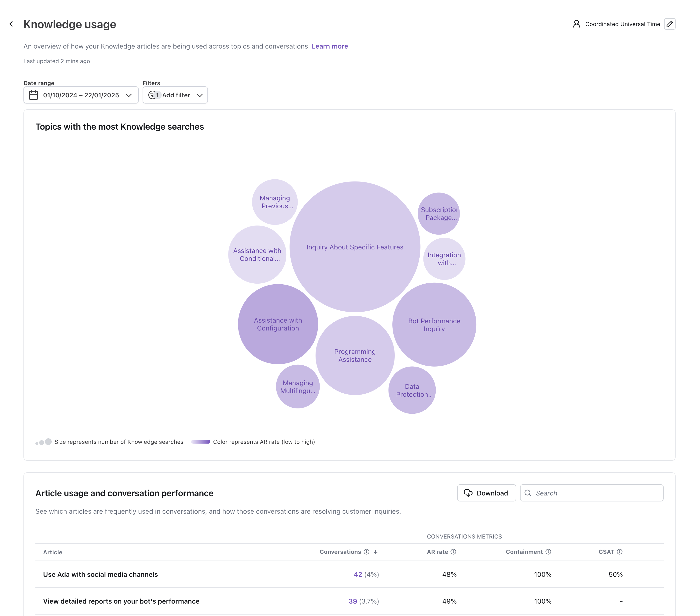Image resolution: width=700 pixels, height=616 pixels.
Task: Click the user profile icon
Action: tap(576, 24)
